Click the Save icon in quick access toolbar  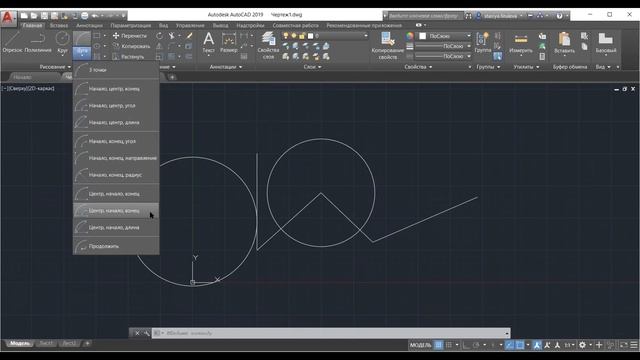tap(44, 16)
